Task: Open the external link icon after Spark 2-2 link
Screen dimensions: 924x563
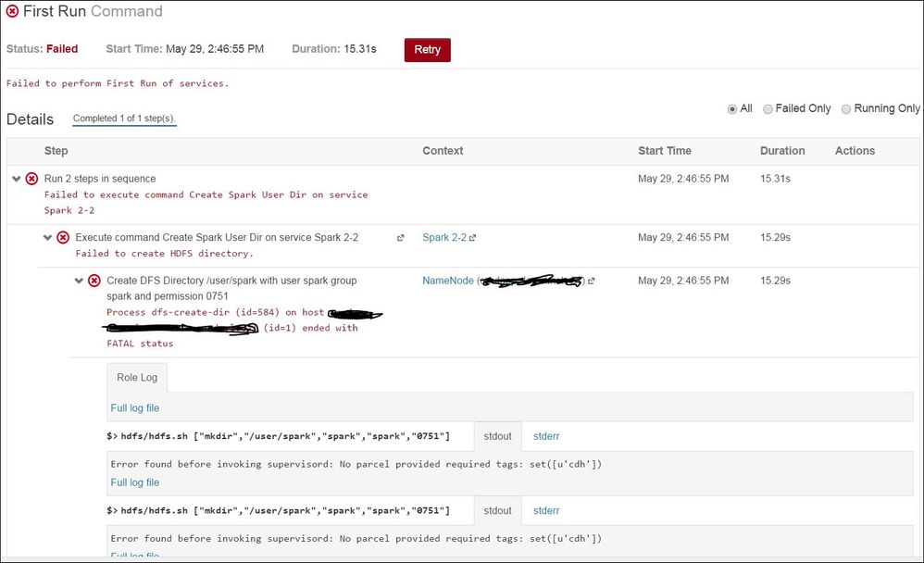Action: 472,236
